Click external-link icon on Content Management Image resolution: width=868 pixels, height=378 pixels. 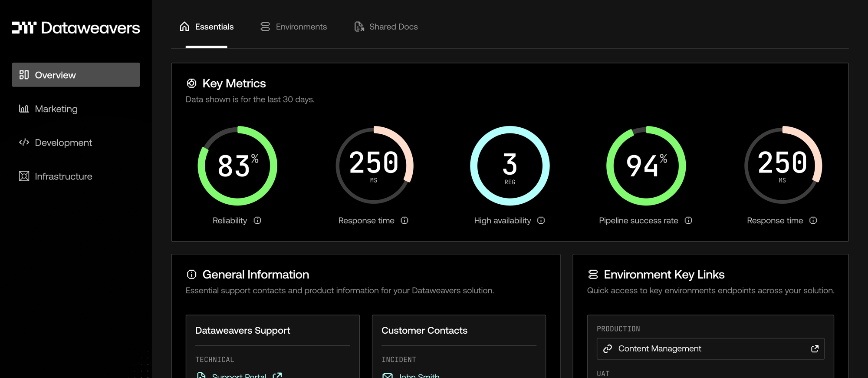[815, 348]
